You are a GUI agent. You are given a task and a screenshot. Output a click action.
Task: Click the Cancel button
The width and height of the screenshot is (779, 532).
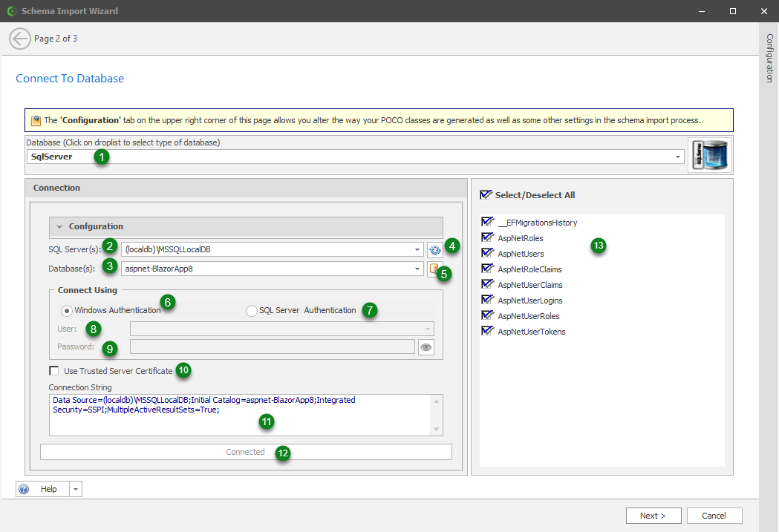tap(714, 515)
